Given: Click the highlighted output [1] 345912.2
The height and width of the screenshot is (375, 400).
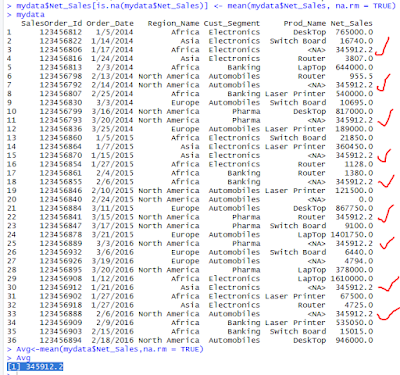Looking at the screenshot, I should point(35,367).
